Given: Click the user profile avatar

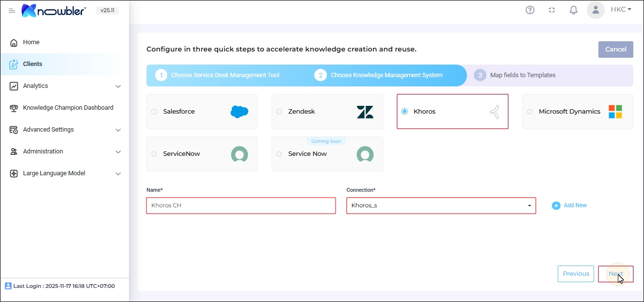Looking at the screenshot, I should point(596,10).
